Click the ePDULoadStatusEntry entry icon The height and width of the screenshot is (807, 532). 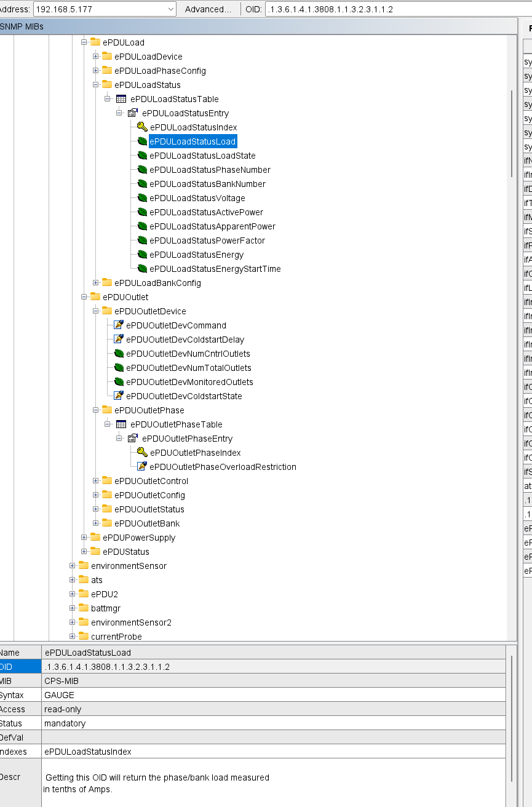click(x=133, y=113)
